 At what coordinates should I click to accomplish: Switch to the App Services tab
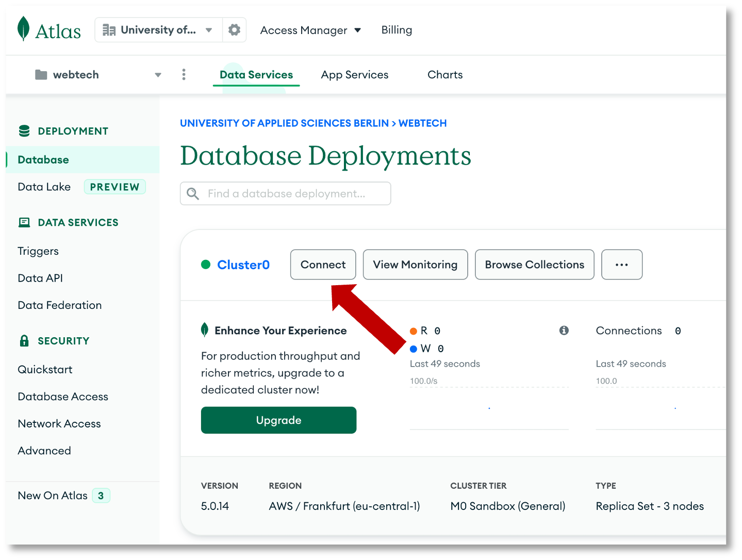click(x=355, y=75)
